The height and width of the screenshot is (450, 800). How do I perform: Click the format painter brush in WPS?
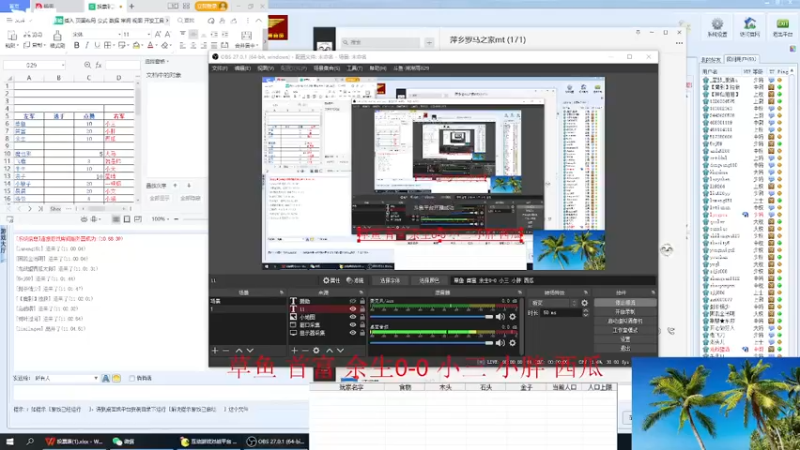pos(57,38)
